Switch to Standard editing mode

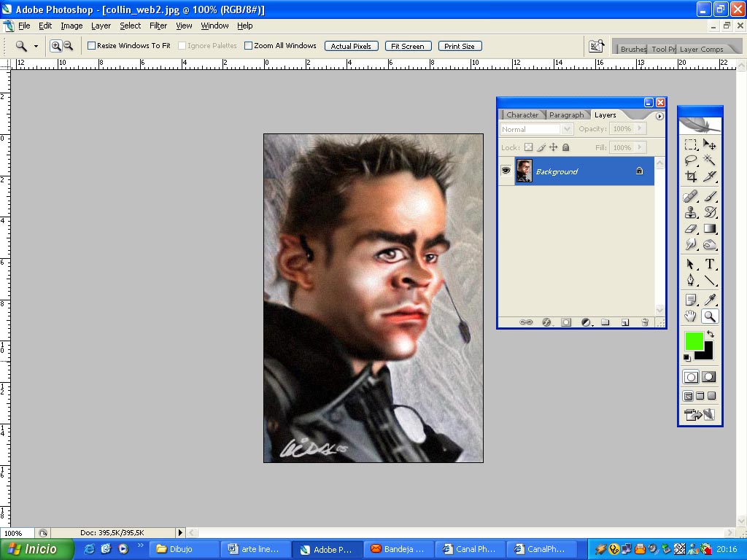691,377
